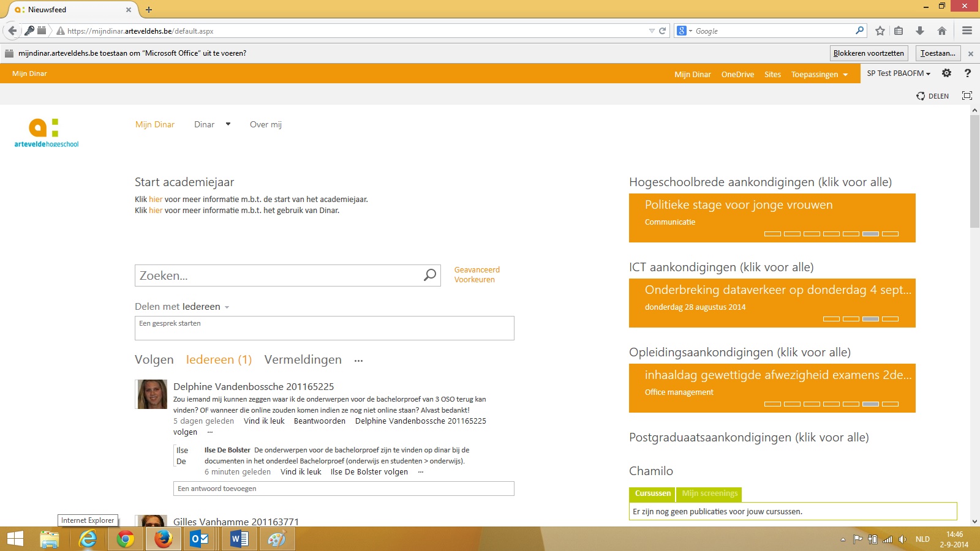Click the first 'hier' link for academiejaar info
This screenshot has height=551, width=980.
pyautogui.click(x=155, y=199)
